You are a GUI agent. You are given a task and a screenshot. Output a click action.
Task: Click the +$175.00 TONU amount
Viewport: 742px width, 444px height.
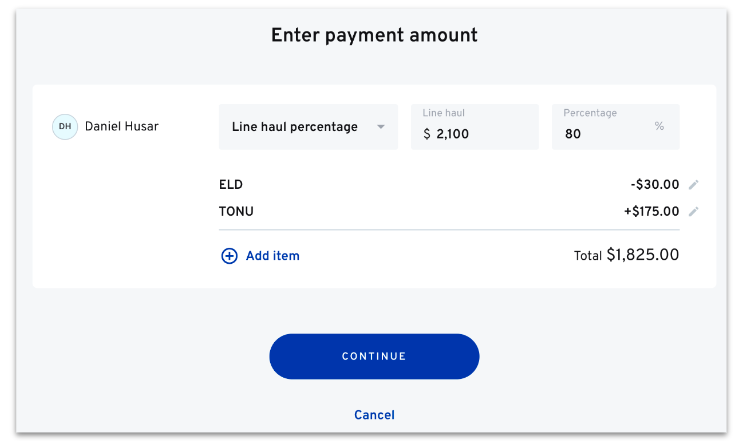tap(651, 212)
